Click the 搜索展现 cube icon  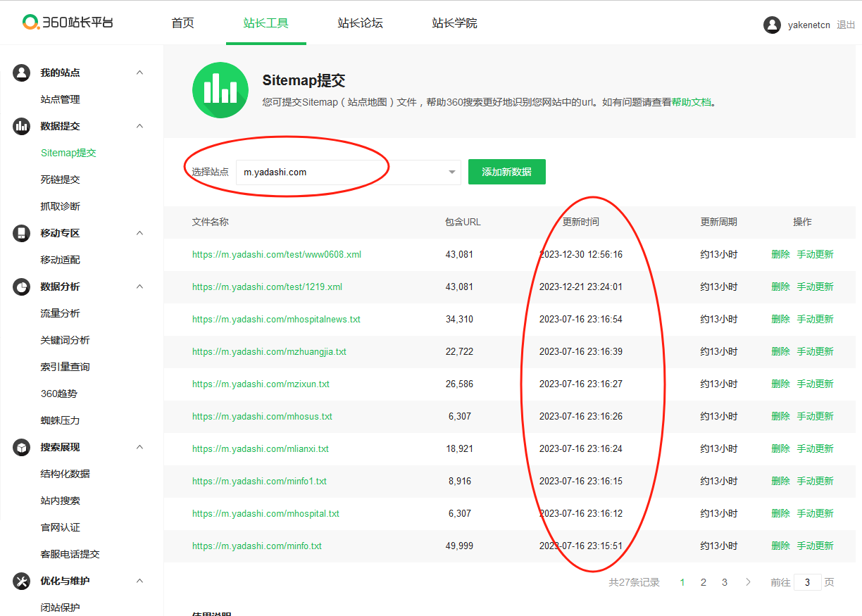pyautogui.click(x=21, y=447)
